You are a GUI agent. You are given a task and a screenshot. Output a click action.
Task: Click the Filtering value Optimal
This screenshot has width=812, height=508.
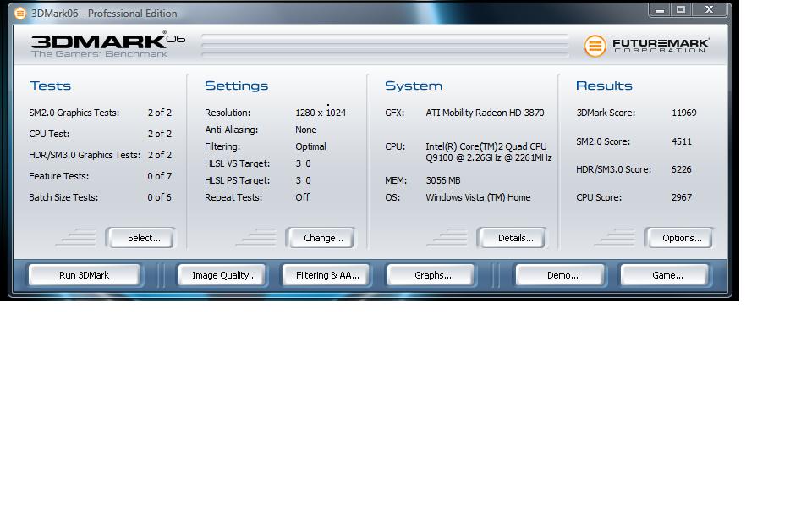(310, 146)
